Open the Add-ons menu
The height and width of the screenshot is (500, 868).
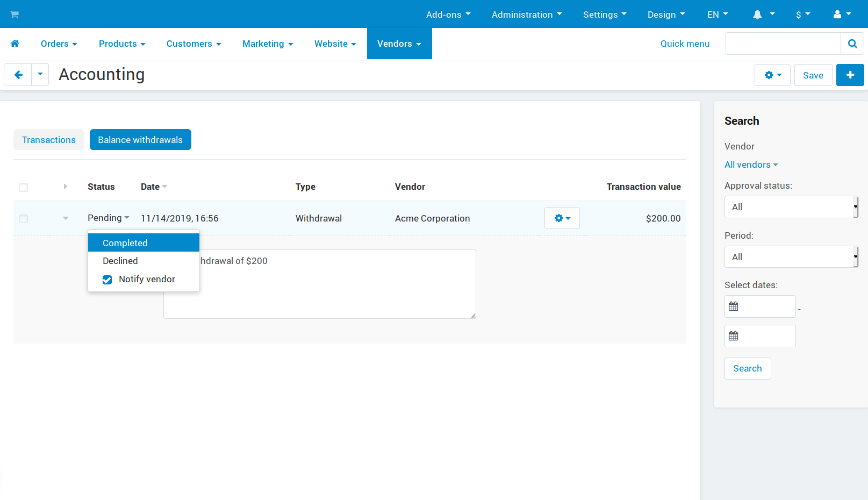(448, 15)
